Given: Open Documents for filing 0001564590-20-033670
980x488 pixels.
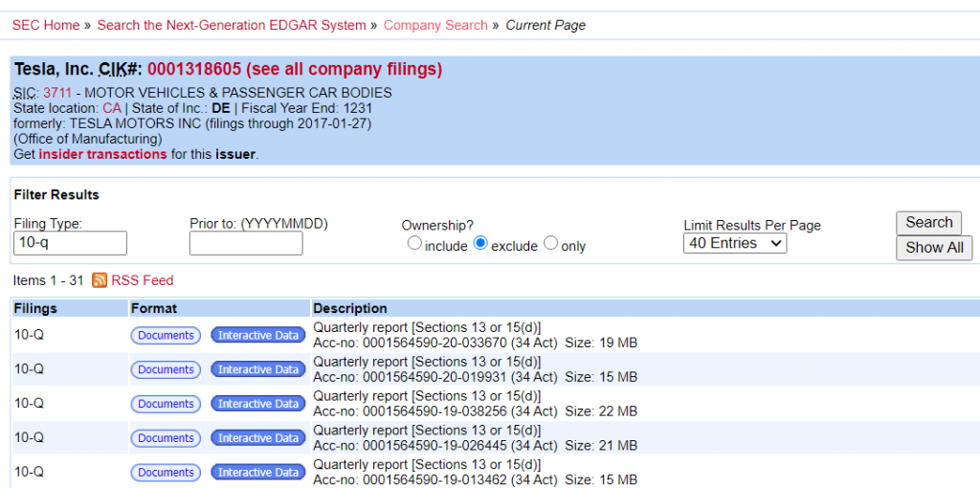Looking at the screenshot, I should [x=166, y=335].
